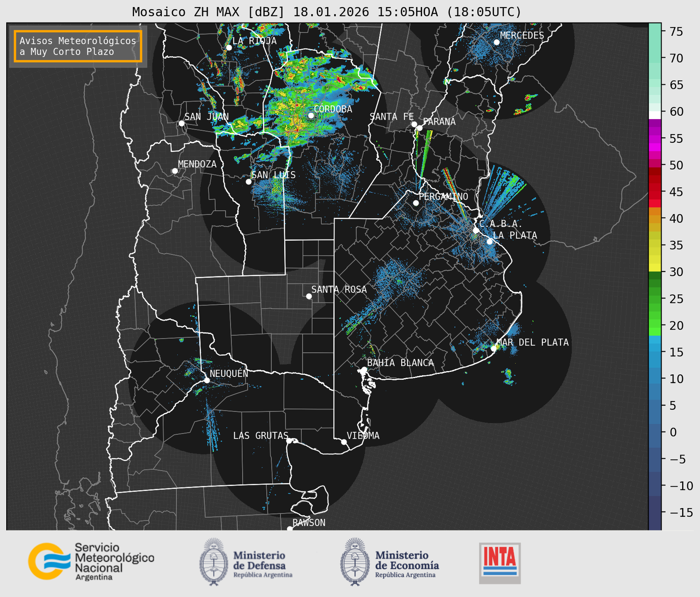Click the Servicio Meteorológico Nacional logo
This screenshot has height=597, width=700.
coord(91,561)
